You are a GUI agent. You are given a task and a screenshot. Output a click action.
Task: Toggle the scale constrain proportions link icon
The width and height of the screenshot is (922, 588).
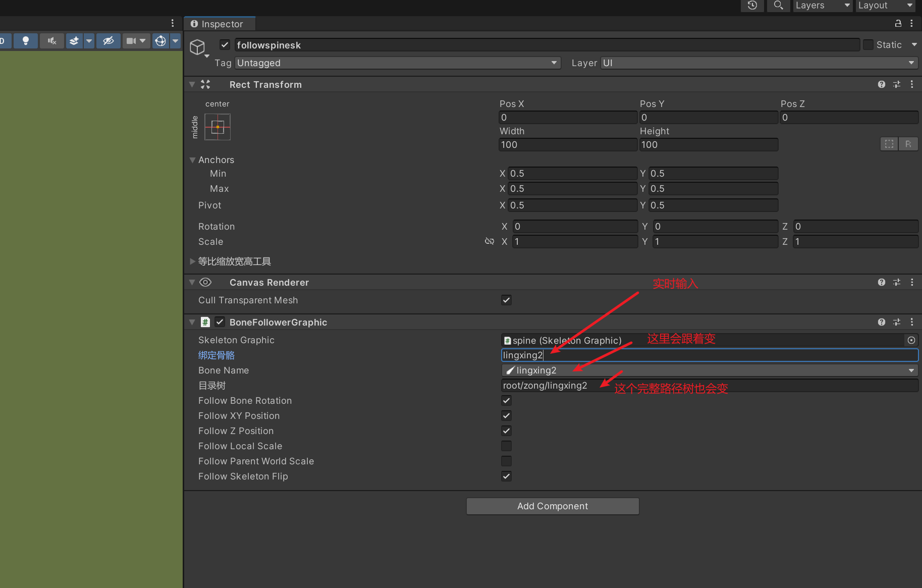[490, 241]
